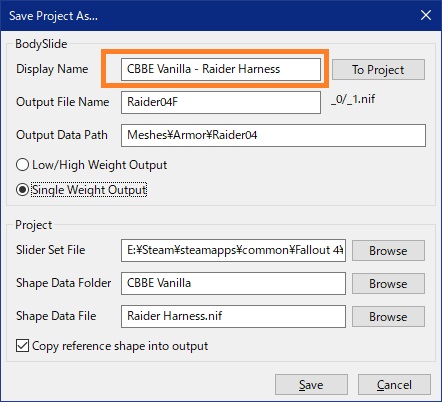Screen dimensions: 442x402
Task: Close the Save Project As window
Action: click(x=426, y=15)
